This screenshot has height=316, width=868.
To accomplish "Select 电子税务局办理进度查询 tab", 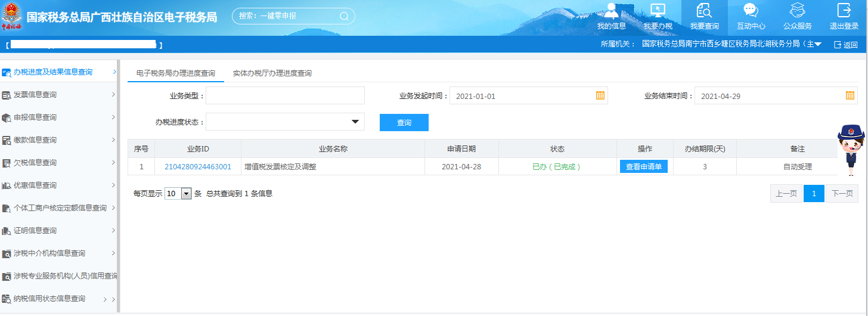I will pyautogui.click(x=176, y=73).
